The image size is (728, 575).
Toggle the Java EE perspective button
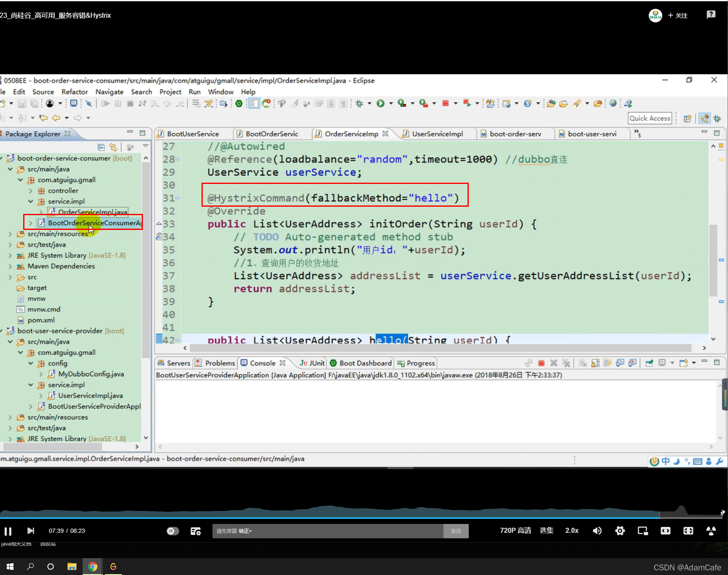[x=704, y=119]
